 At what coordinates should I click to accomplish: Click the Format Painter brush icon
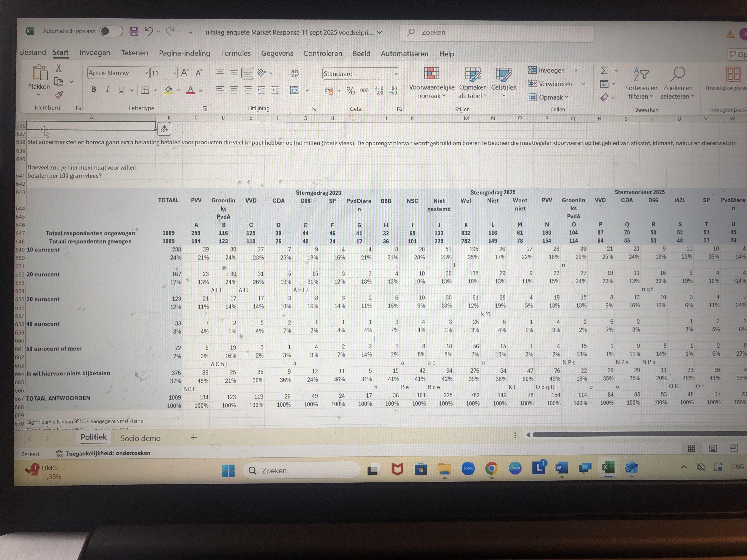coord(59,95)
